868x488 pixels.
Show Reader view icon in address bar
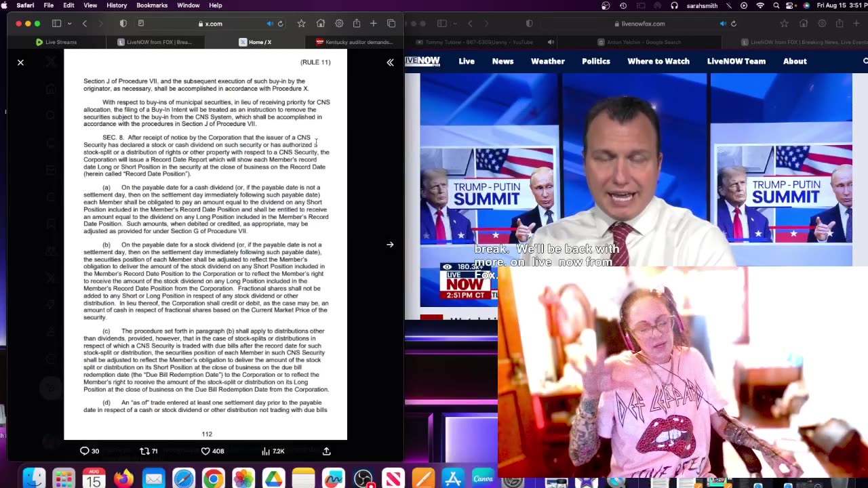(141, 24)
